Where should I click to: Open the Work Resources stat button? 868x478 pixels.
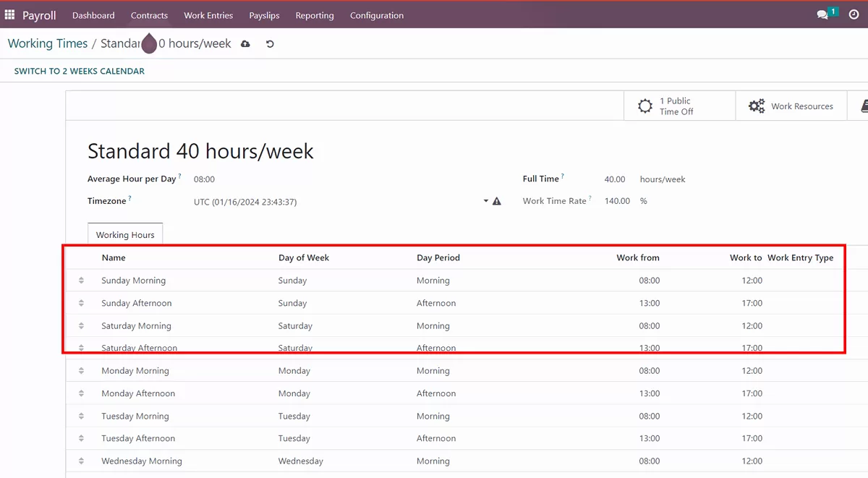click(791, 106)
